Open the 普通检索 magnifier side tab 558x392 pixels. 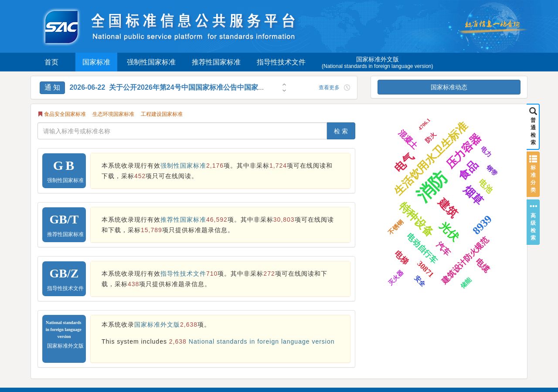(533, 127)
